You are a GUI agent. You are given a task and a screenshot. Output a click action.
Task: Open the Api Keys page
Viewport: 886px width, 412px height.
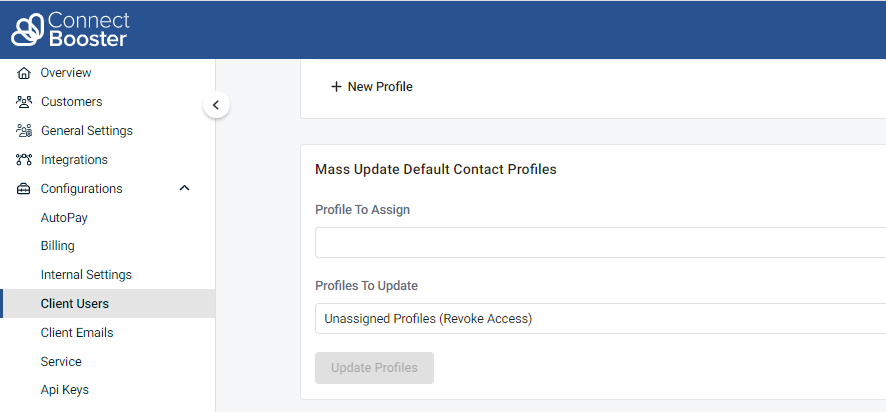tap(65, 390)
